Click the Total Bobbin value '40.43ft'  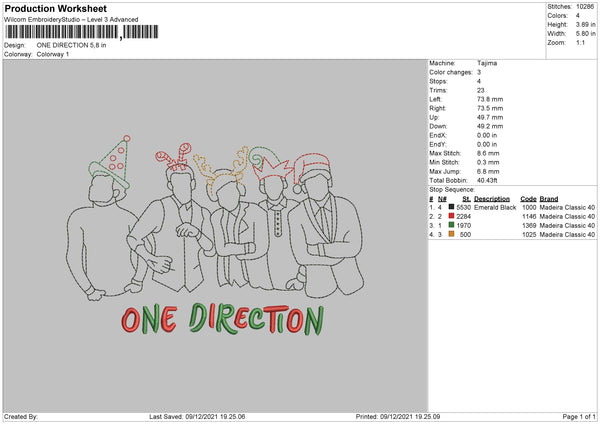click(x=487, y=181)
